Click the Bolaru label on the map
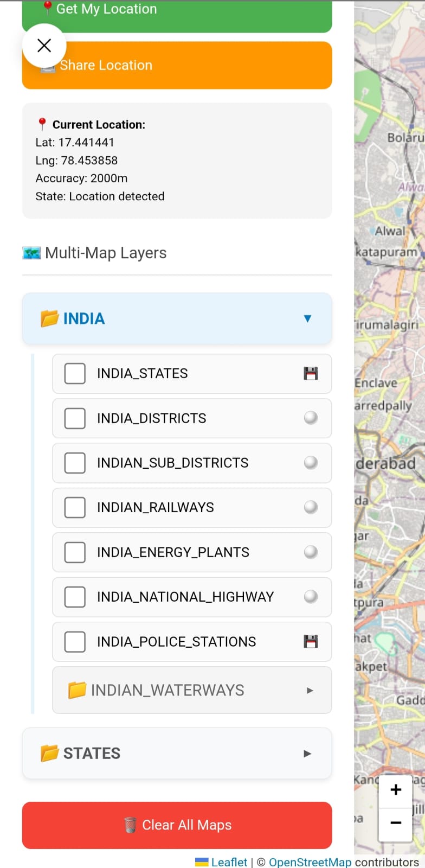 click(x=405, y=137)
